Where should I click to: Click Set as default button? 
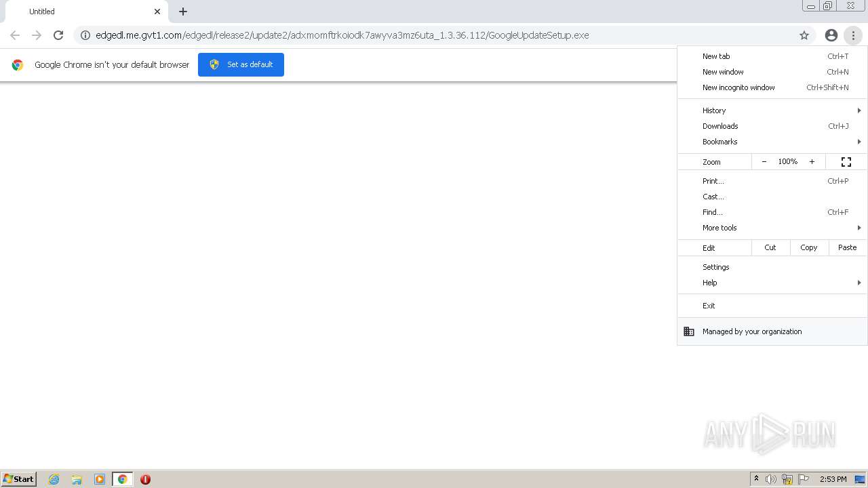point(241,64)
